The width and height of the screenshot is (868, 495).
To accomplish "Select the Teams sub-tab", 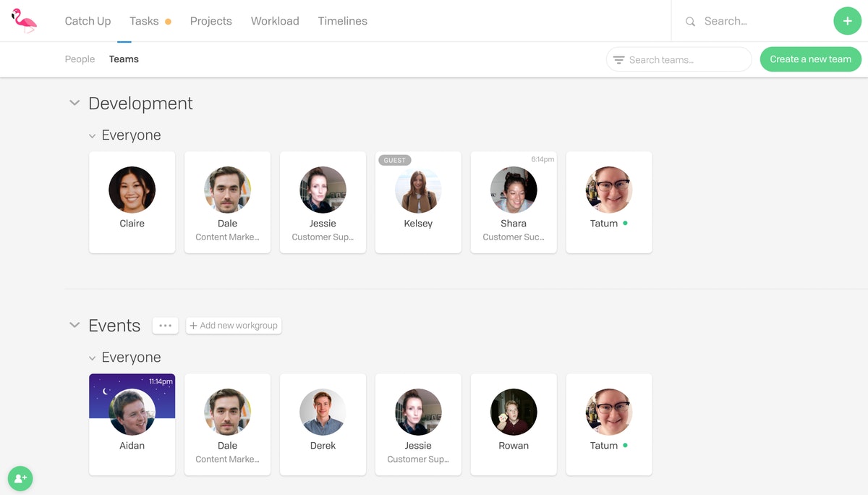I will (124, 59).
